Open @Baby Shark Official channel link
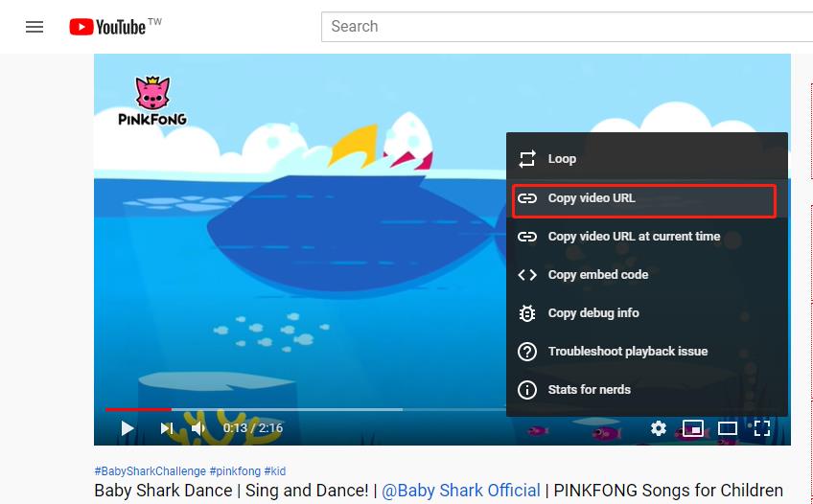 coord(461,490)
